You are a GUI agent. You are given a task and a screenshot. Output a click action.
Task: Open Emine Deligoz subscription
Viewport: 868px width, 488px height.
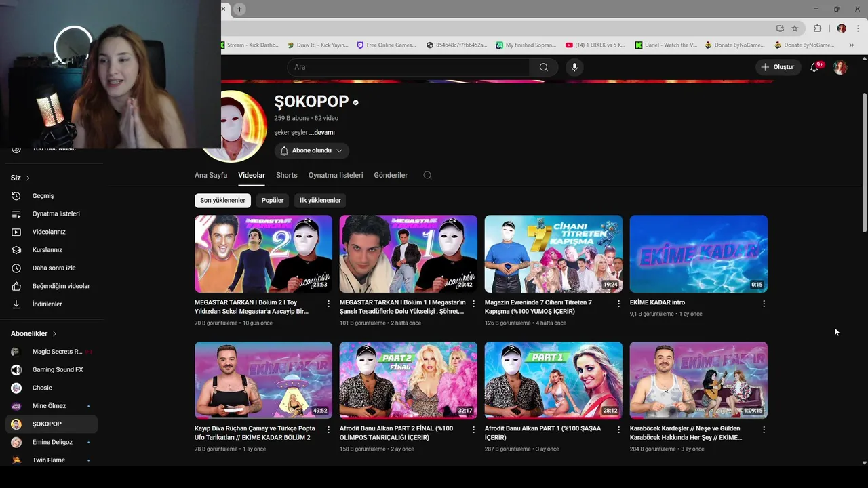coord(52,442)
